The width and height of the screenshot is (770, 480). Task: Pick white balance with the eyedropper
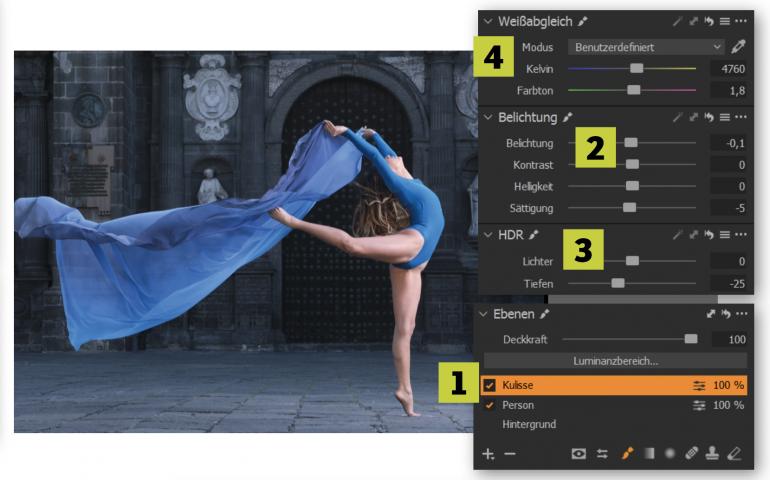[739, 46]
